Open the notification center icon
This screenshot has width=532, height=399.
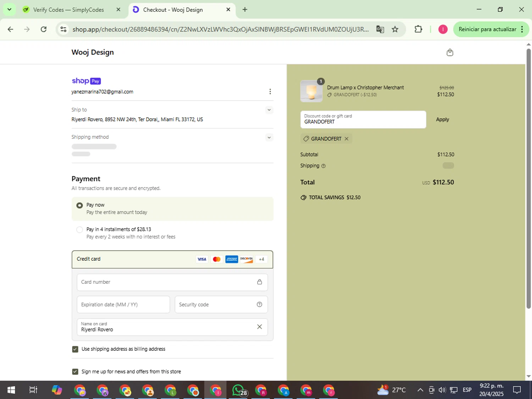click(x=517, y=390)
